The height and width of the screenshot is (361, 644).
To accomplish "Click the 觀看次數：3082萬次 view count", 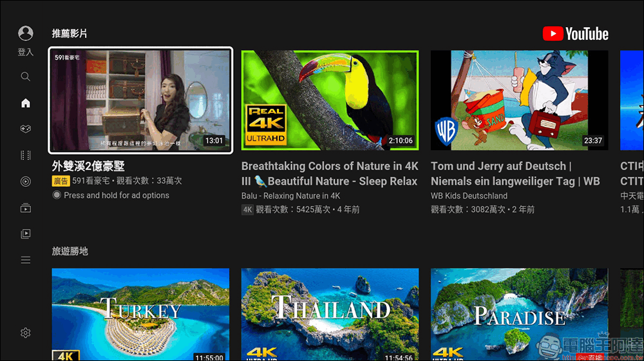I will tap(468, 210).
